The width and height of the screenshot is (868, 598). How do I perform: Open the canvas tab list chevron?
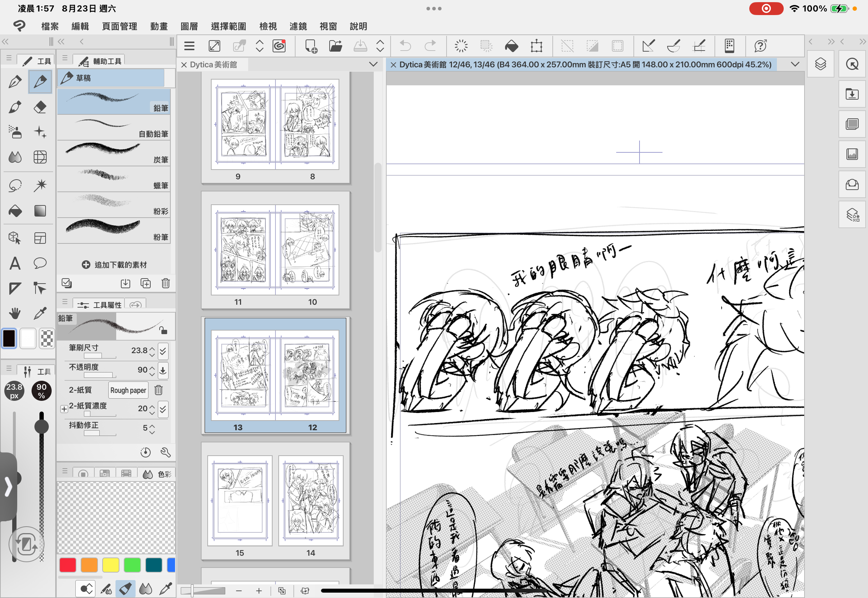click(x=794, y=65)
